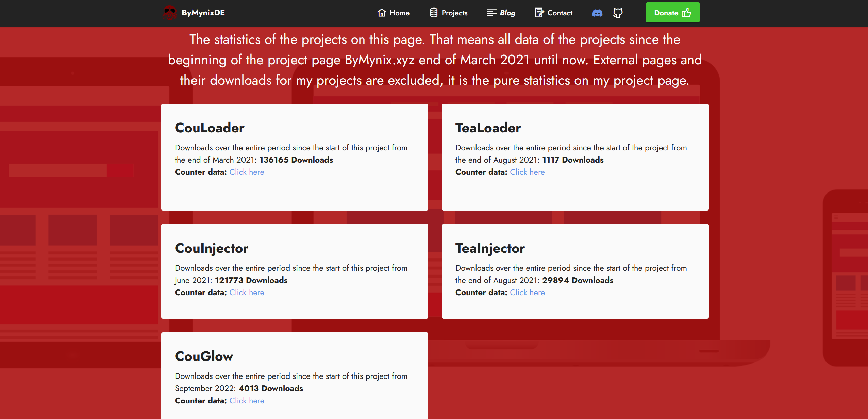Open the GitHub cat icon
This screenshot has width=868, height=419.
pyautogui.click(x=618, y=13)
